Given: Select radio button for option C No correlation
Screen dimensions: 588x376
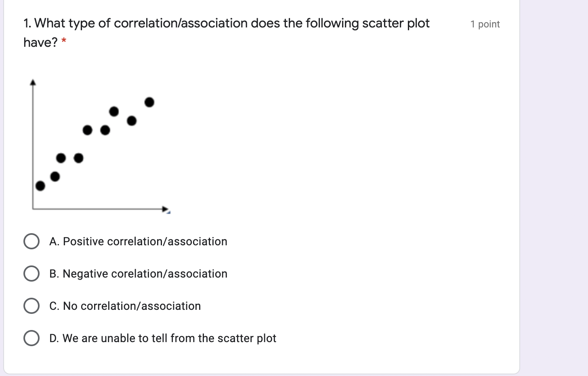Looking at the screenshot, I should pyautogui.click(x=31, y=305).
